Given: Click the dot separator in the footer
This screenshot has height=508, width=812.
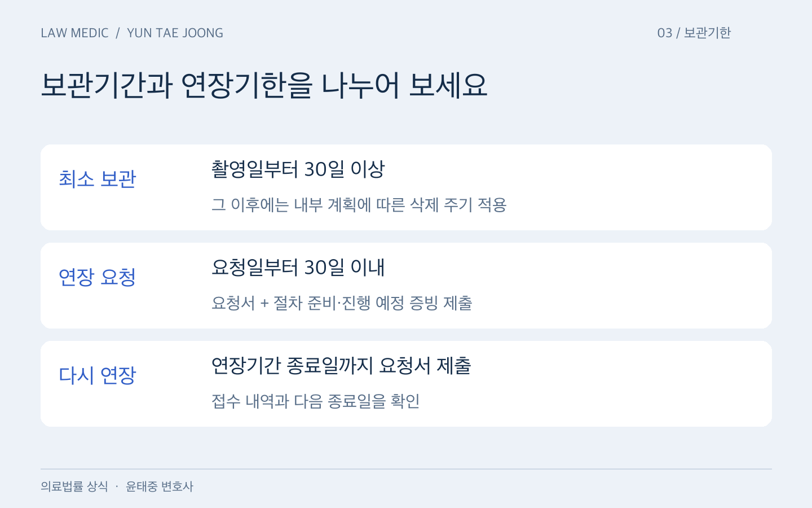Looking at the screenshot, I should pyautogui.click(x=117, y=486).
